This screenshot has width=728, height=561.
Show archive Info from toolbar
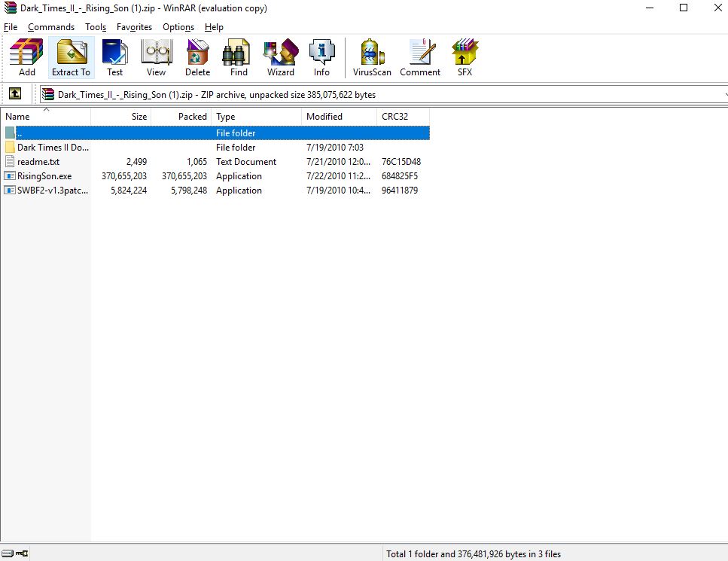[321, 58]
